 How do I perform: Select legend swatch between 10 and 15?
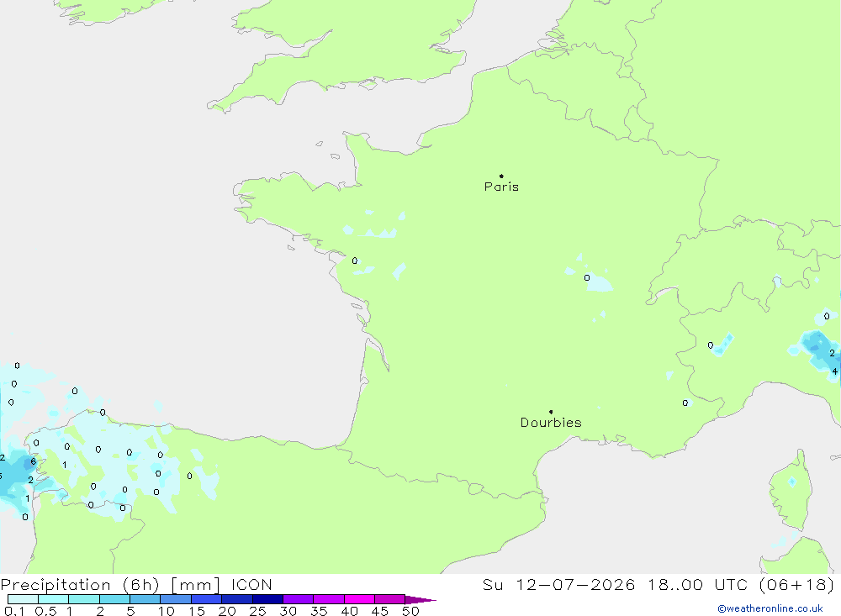click(x=176, y=599)
